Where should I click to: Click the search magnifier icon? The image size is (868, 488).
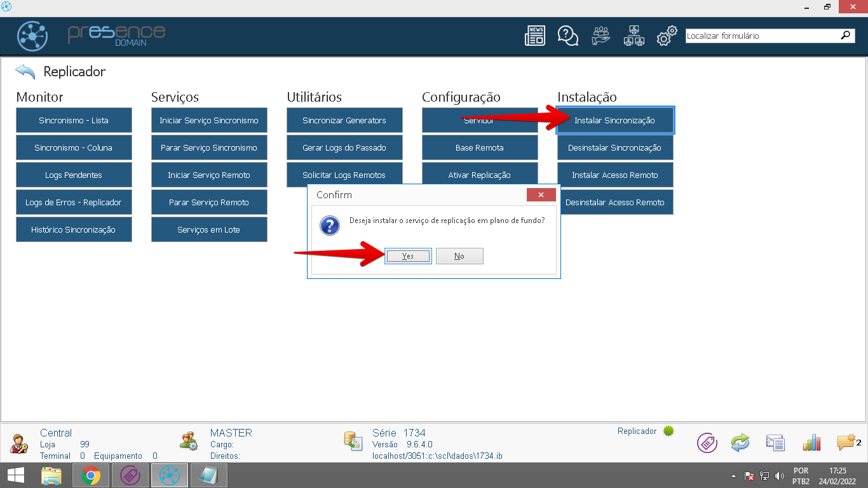click(846, 36)
